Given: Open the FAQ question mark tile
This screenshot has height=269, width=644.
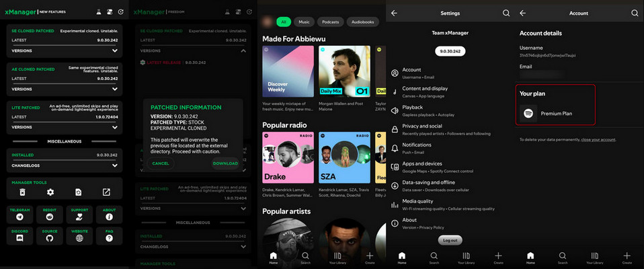Looking at the screenshot, I should (x=109, y=235).
